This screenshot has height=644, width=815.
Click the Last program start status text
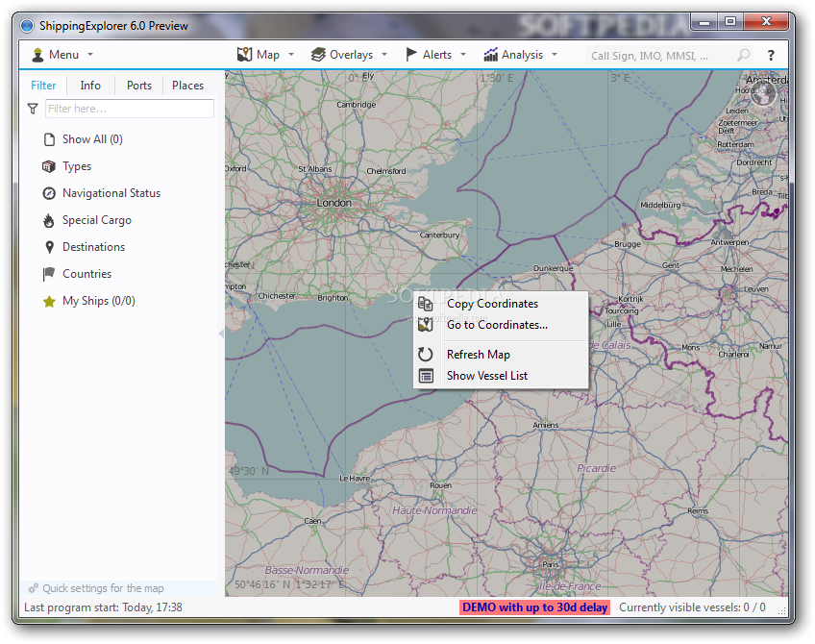click(103, 607)
